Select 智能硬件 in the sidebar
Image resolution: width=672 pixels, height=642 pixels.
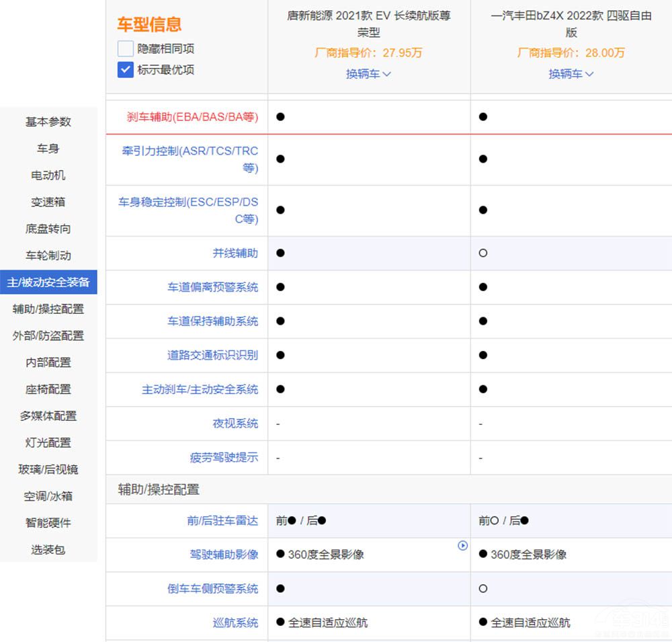click(48, 523)
